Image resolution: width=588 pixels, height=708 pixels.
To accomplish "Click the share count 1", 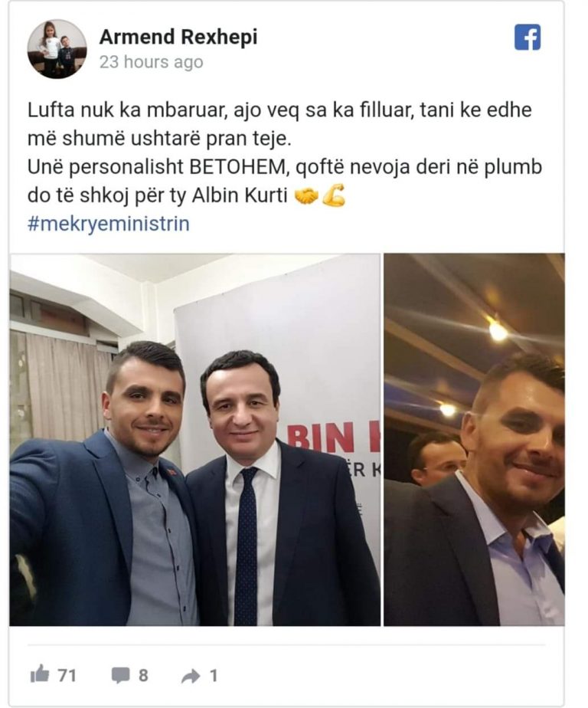I will (x=214, y=676).
